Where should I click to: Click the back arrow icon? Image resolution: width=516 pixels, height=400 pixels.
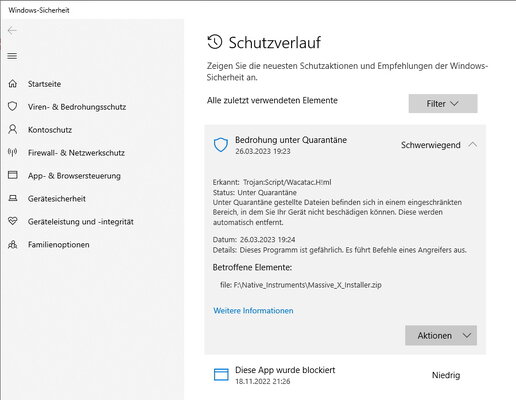12,31
